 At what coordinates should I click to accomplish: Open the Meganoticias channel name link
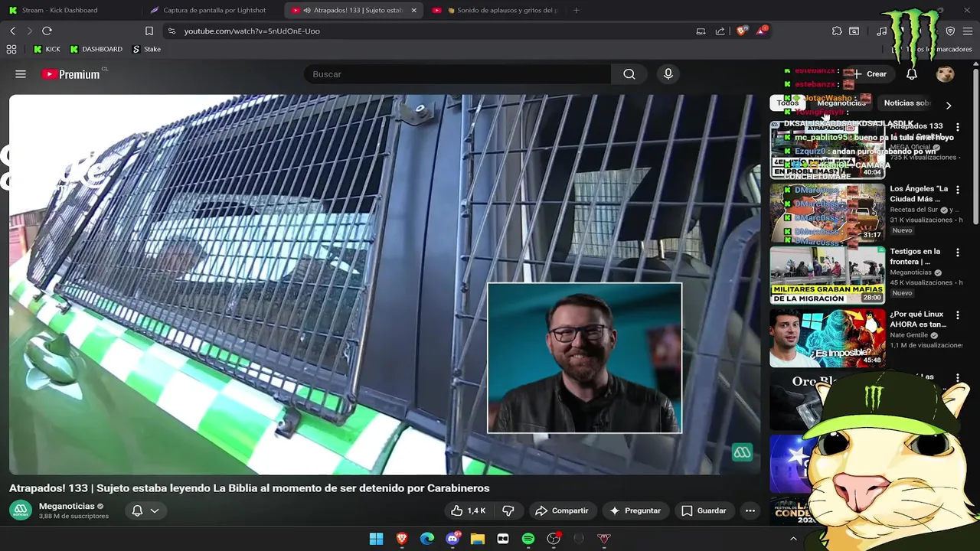click(67, 506)
